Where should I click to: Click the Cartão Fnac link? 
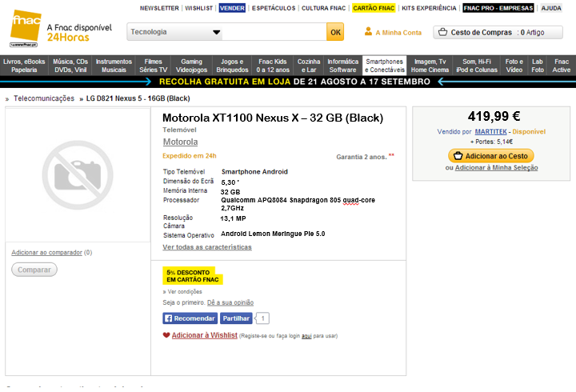(x=374, y=8)
